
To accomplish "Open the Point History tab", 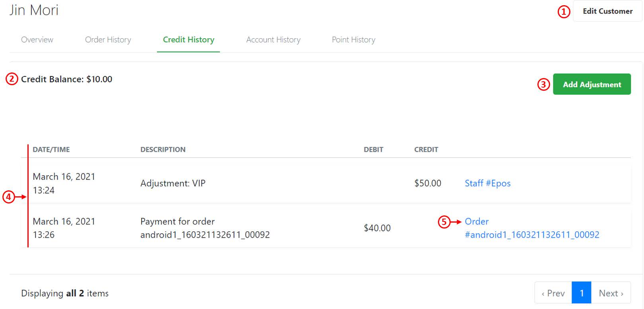I will [x=354, y=40].
